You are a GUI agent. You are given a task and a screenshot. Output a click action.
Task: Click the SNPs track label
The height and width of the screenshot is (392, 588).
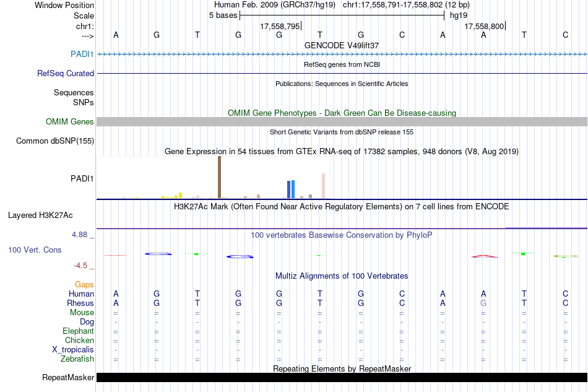point(84,102)
